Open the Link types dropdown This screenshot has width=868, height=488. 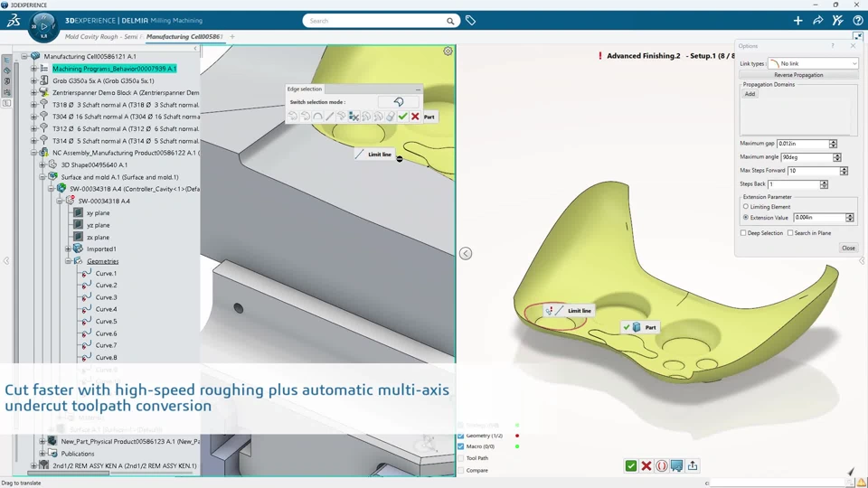(813, 63)
